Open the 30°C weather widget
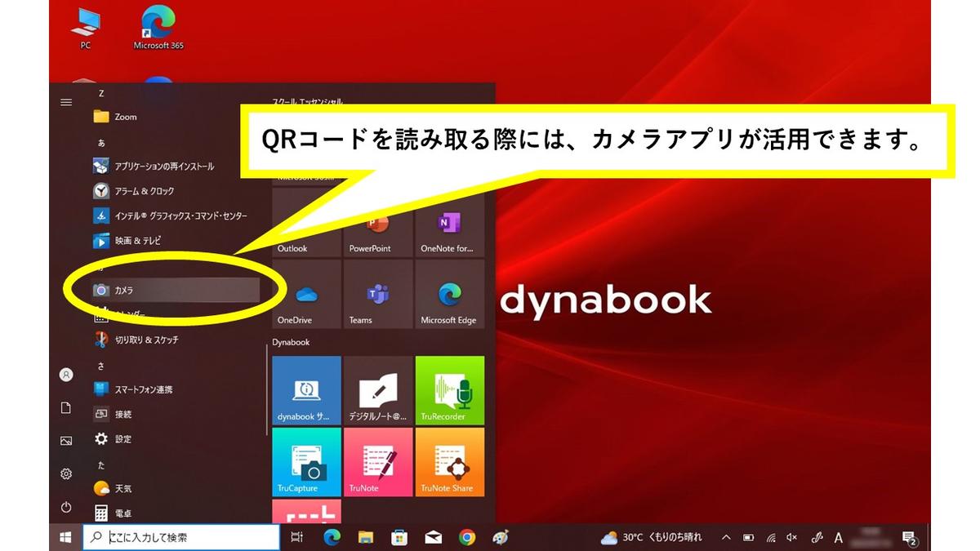The width and height of the screenshot is (980, 551). tap(651, 537)
